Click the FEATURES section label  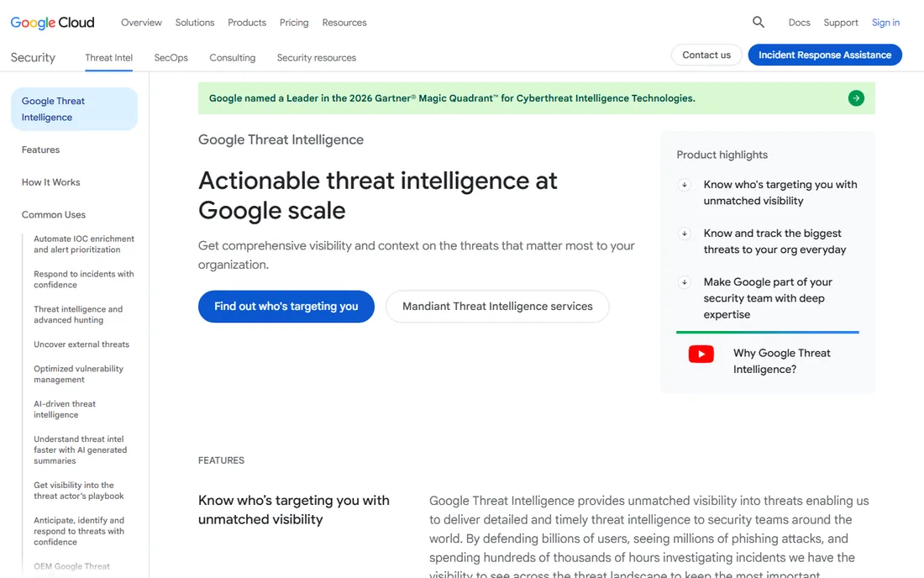pos(221,460)
